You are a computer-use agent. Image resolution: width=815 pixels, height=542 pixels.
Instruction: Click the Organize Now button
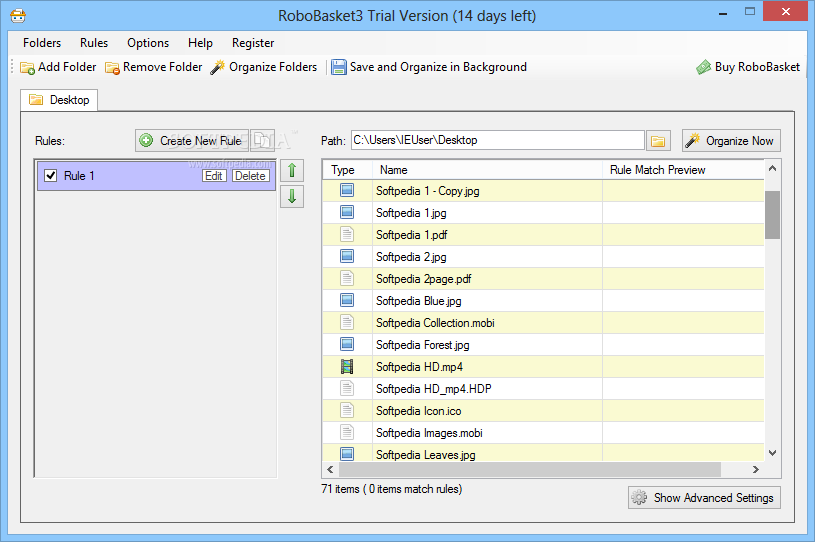[731, 140]
